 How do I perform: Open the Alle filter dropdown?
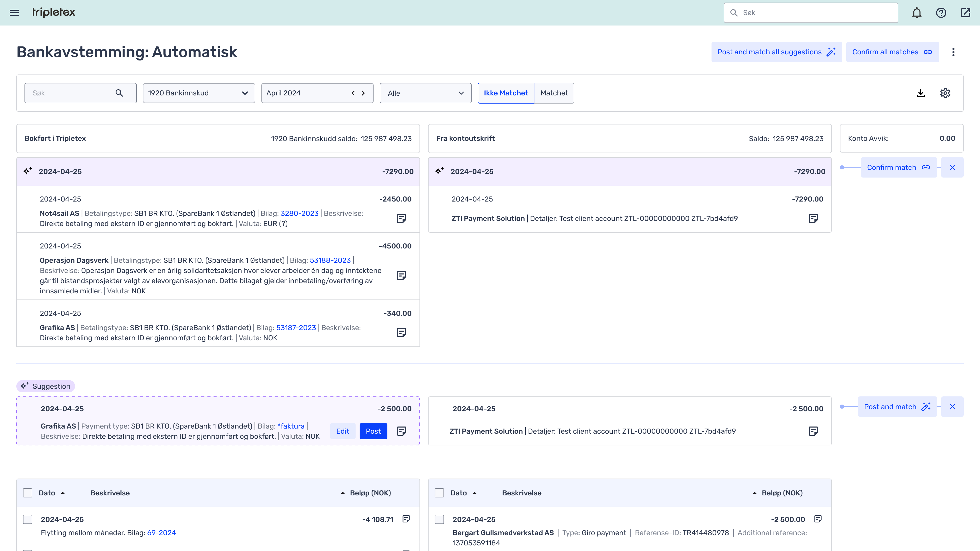point(425,93)
